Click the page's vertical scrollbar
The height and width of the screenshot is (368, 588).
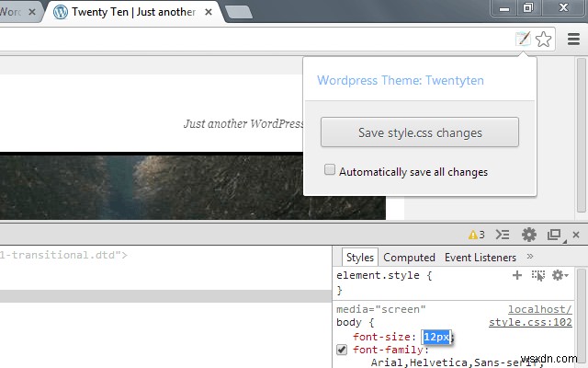pos(582,135)
